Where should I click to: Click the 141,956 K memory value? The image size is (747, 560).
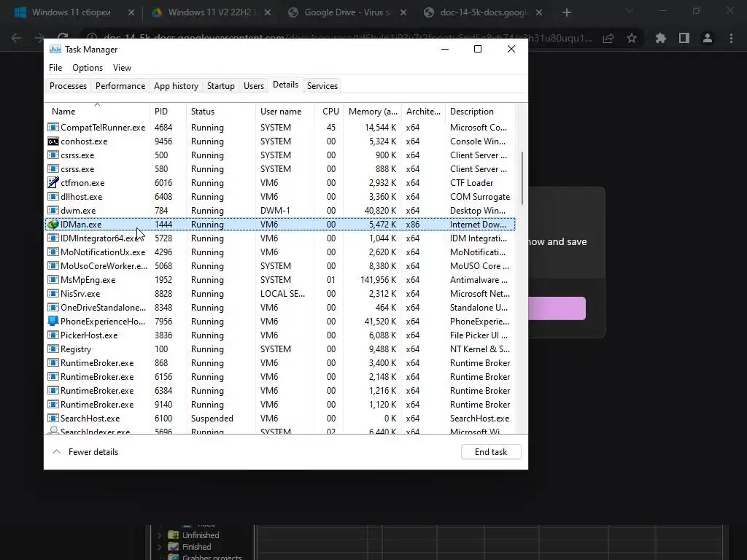379,280
